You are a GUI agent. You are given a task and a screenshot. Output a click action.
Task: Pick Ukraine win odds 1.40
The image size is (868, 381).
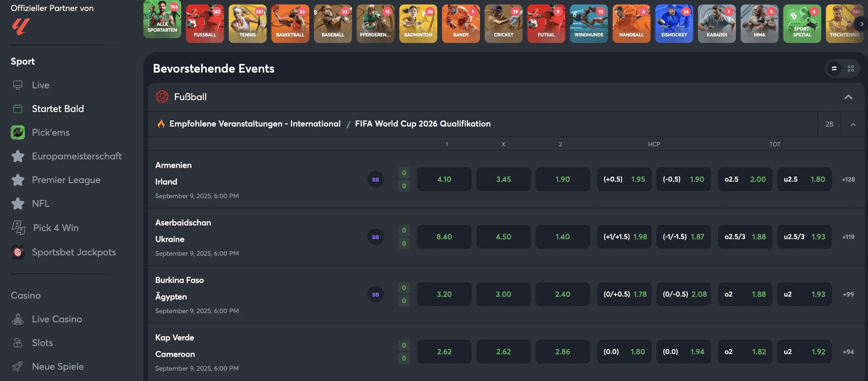click(562, 237)
